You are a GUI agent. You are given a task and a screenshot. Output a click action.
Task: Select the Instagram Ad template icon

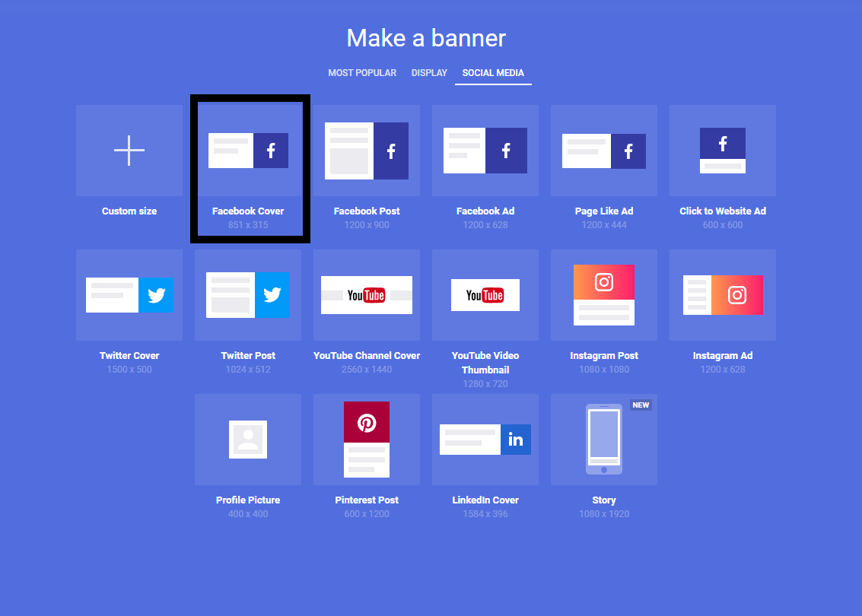pos(722,295)
